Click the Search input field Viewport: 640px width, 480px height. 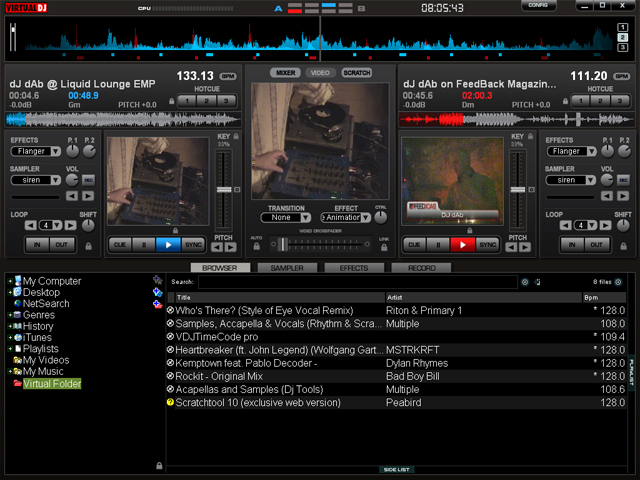coord(358,282)
